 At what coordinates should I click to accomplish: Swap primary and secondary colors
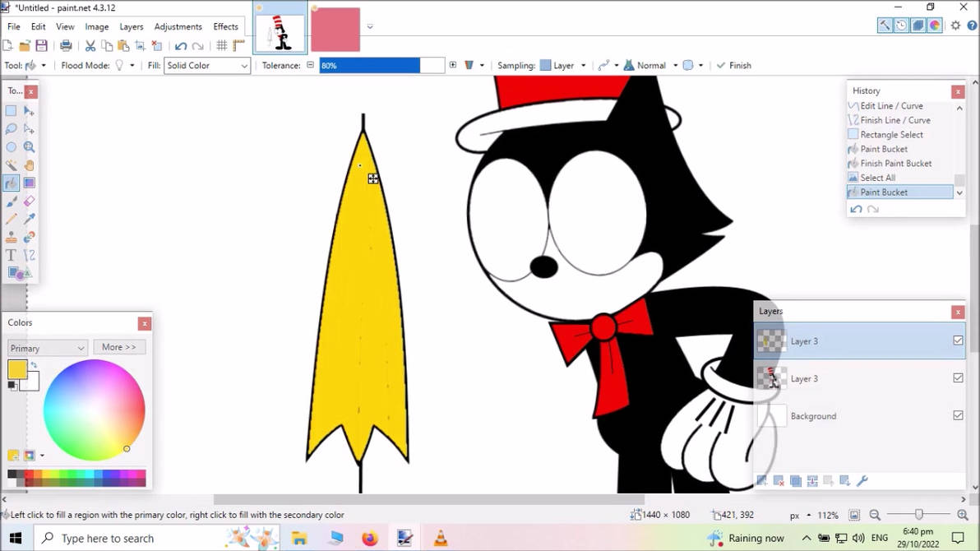[x=34, y=364]
